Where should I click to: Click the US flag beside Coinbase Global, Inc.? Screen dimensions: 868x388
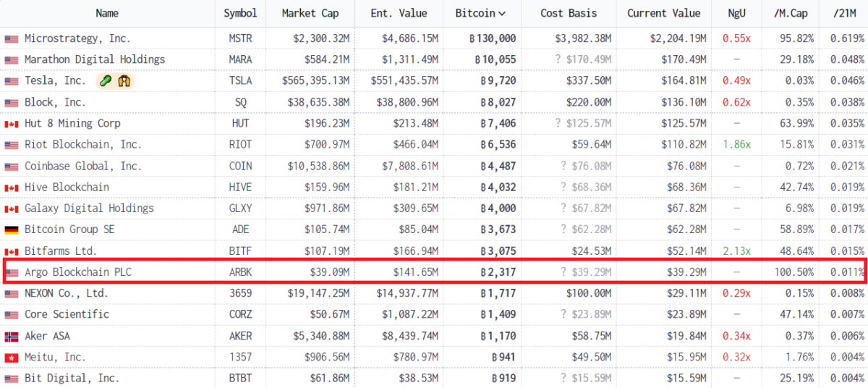coord(12,166)
